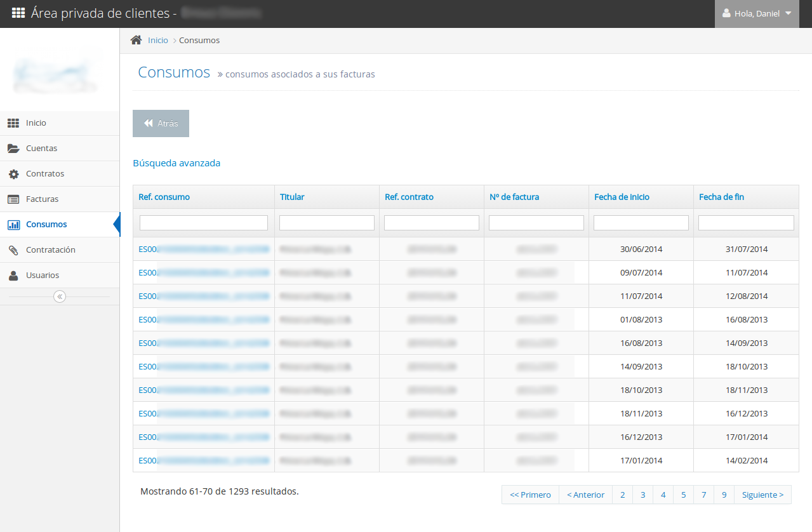
Task: Collapse the sidebar with the double-chevron button
Action: [x=60, y=296]
